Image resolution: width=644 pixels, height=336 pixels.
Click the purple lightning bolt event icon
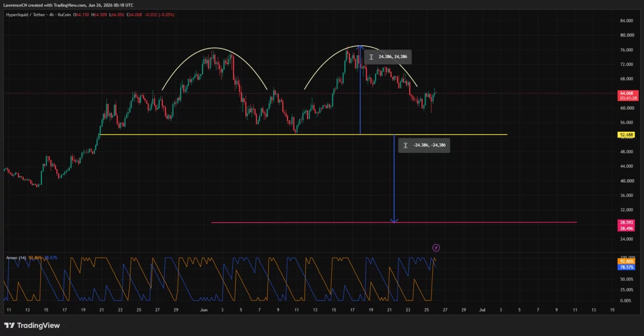coord(436,248)
